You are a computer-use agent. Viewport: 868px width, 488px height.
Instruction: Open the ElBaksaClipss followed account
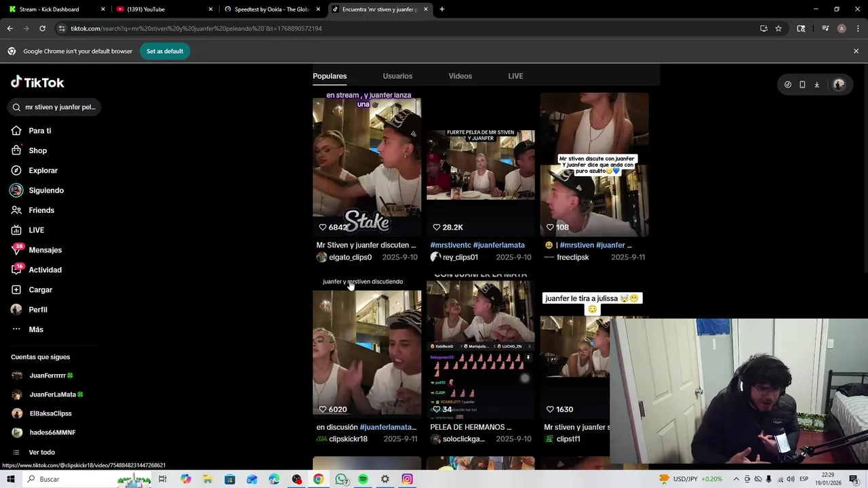[41, 413]
